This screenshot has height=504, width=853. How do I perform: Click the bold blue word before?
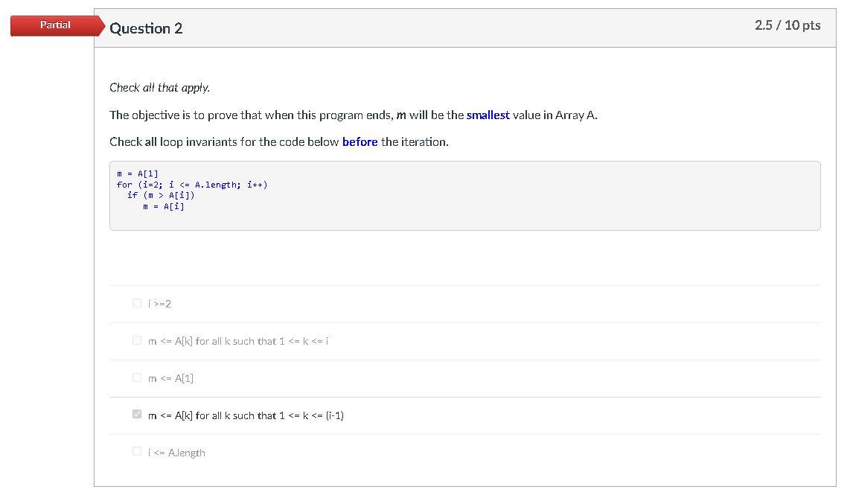point(360,141)
